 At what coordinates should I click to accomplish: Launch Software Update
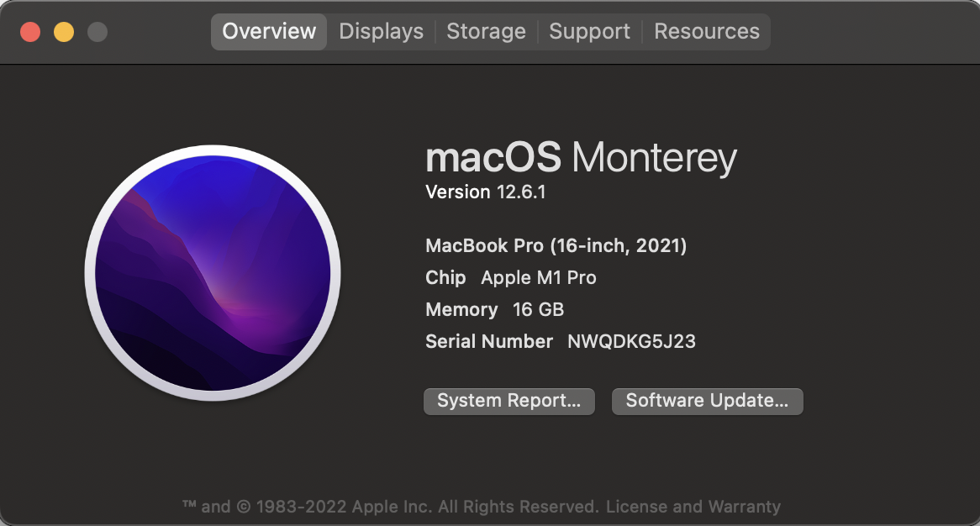pos(707,401)
